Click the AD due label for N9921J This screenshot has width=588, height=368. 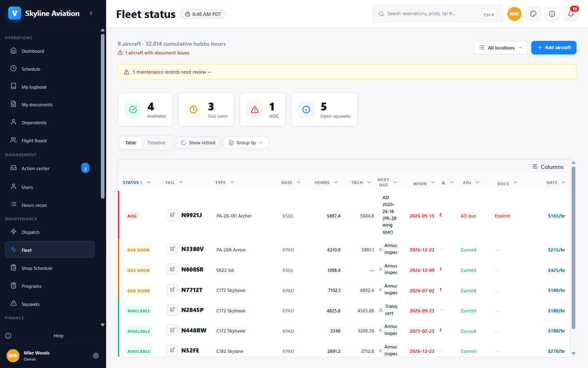point(468,216)
